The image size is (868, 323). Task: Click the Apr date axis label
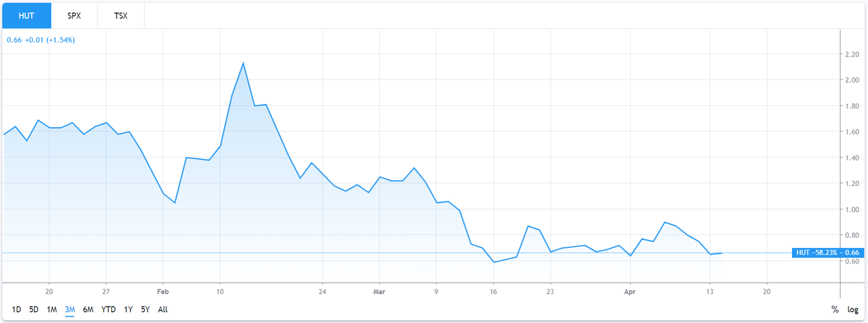pyautogui.click(x=629, y=291)
